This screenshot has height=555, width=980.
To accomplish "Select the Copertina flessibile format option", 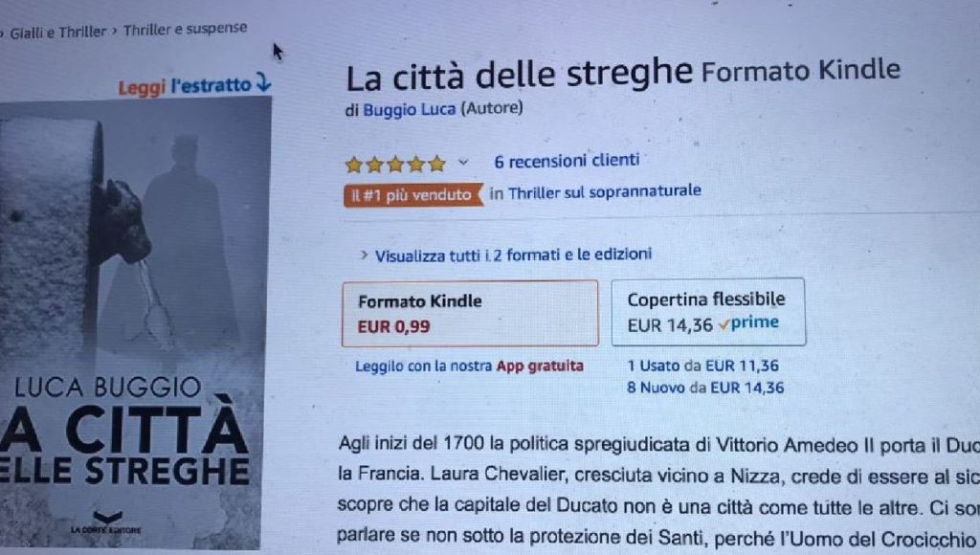I will point(708,311).
